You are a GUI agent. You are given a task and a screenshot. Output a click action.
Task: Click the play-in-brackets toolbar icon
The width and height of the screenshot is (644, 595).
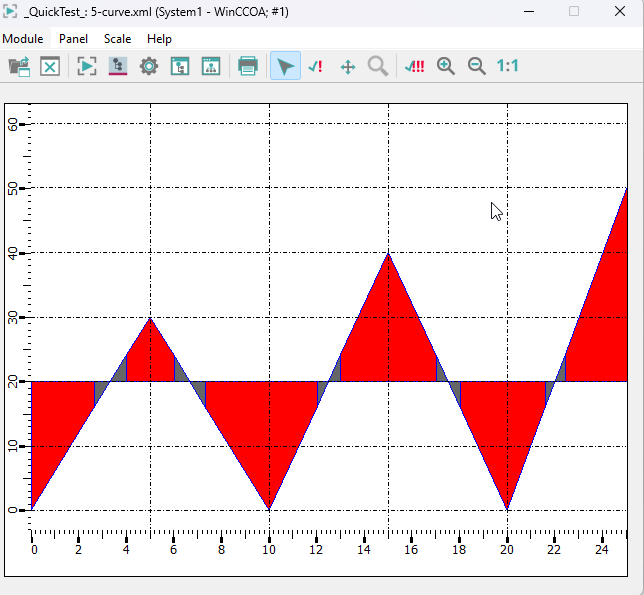pyautogui.click(x=87, y=67)
